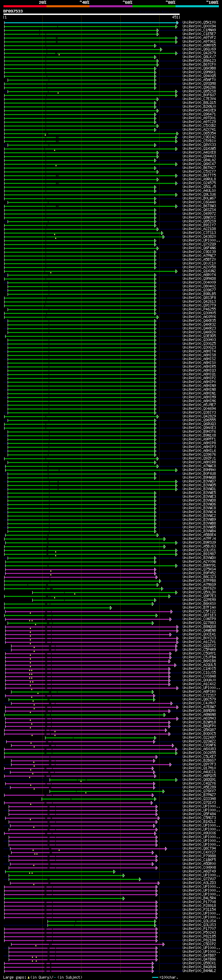The width and height of the screenshot is (222, 980).
Task: Click UniRef100_C7E3V4 in the list
Action: coord(199,99)
